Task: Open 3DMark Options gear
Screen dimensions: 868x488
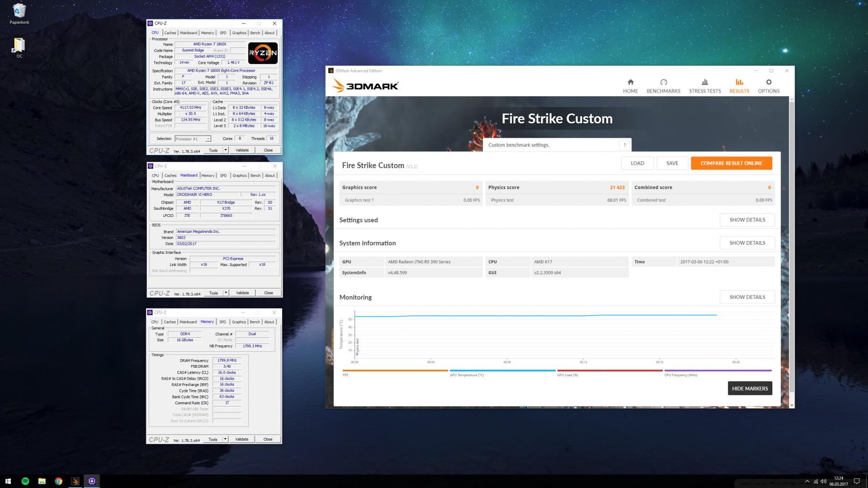Action: tap(769, 86)
